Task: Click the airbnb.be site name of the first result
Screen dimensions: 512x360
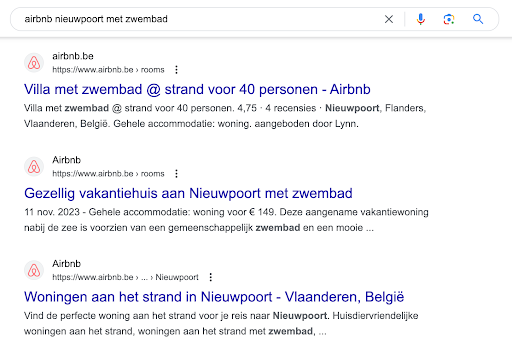Action: [x=73, y=56]
